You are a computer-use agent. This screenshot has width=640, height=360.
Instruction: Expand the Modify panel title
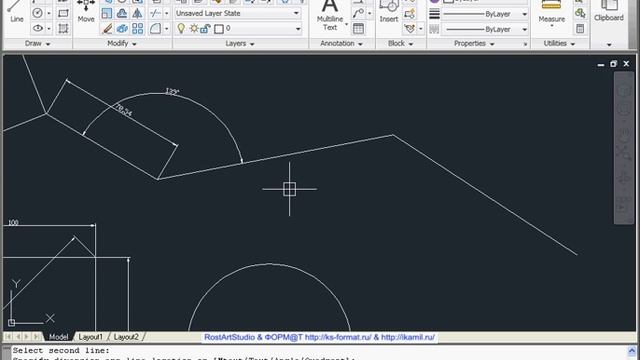pyautogui.click(x=122, y=43)
